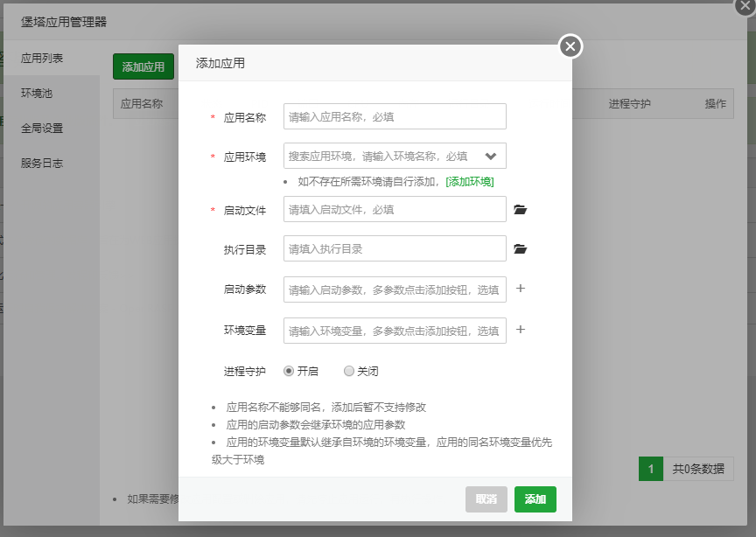
Task: Focus the 启动参数 input field
Action: [x=395, y=289]
